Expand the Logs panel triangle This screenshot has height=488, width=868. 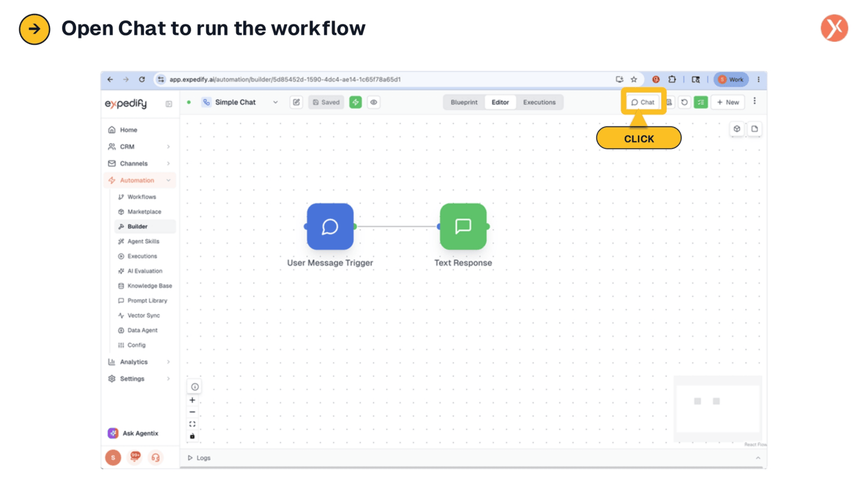[x=190, y=458]
